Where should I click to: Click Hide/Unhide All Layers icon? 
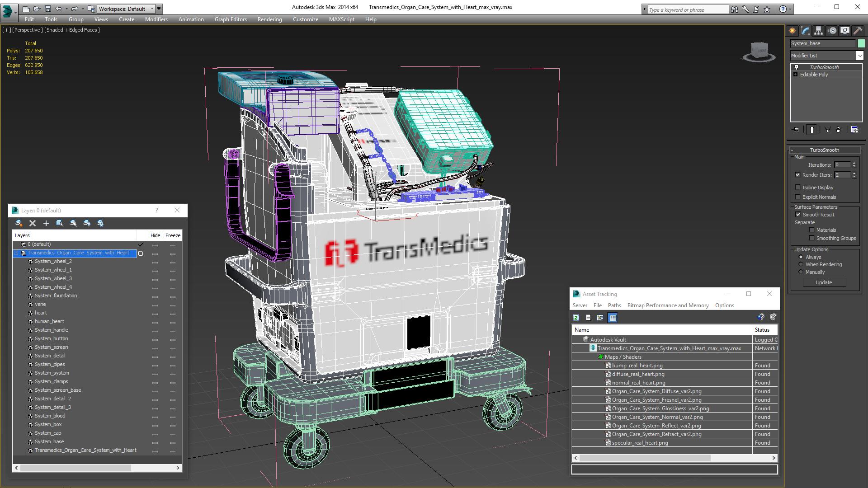(x=87, y=223)
